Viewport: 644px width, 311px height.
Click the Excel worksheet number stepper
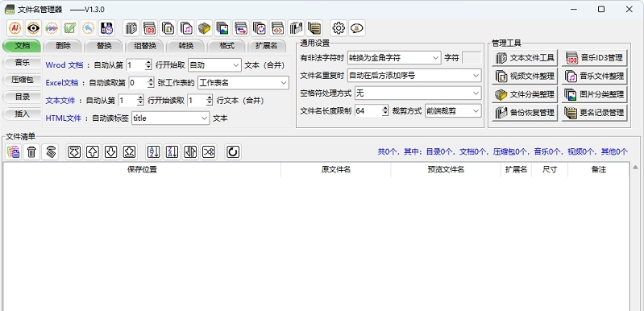151,82
